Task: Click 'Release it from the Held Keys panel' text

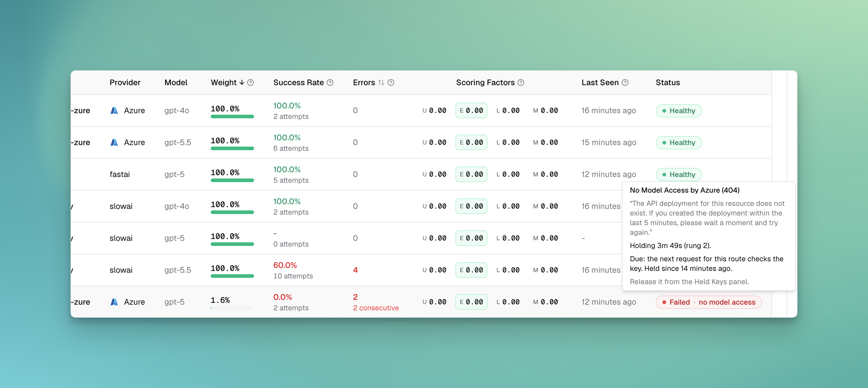Action: tap(689, 282)
